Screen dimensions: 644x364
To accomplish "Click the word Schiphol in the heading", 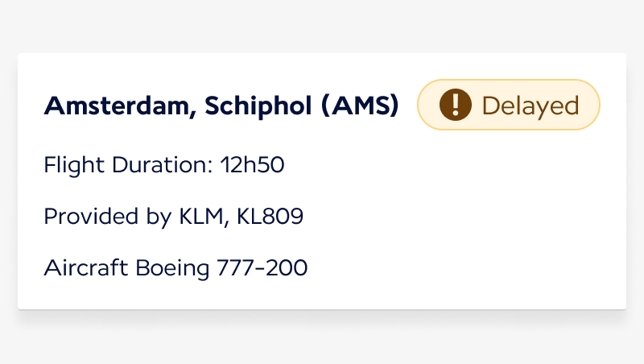I will pyautogui.click(x=258, y=106).
